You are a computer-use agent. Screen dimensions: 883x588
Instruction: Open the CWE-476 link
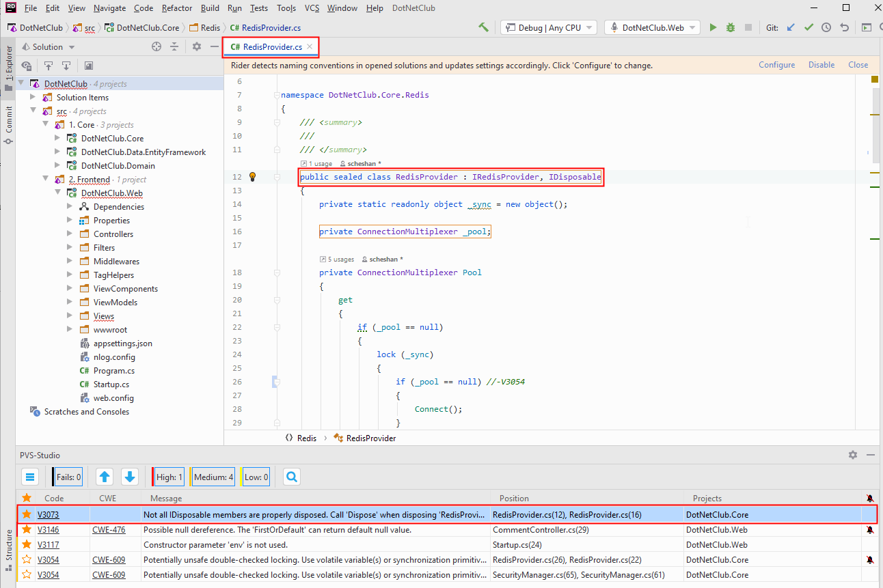pos(109,530)
